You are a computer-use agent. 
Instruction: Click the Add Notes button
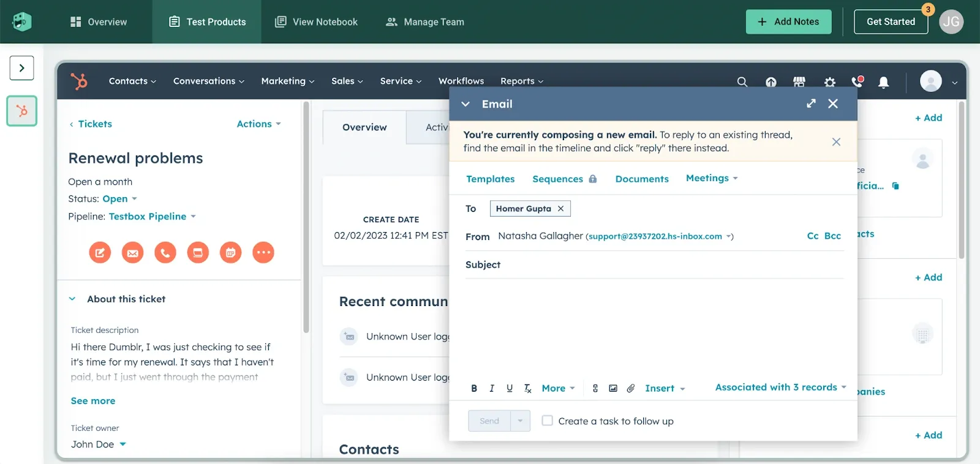pyautogui.click(x=788, y=21)
